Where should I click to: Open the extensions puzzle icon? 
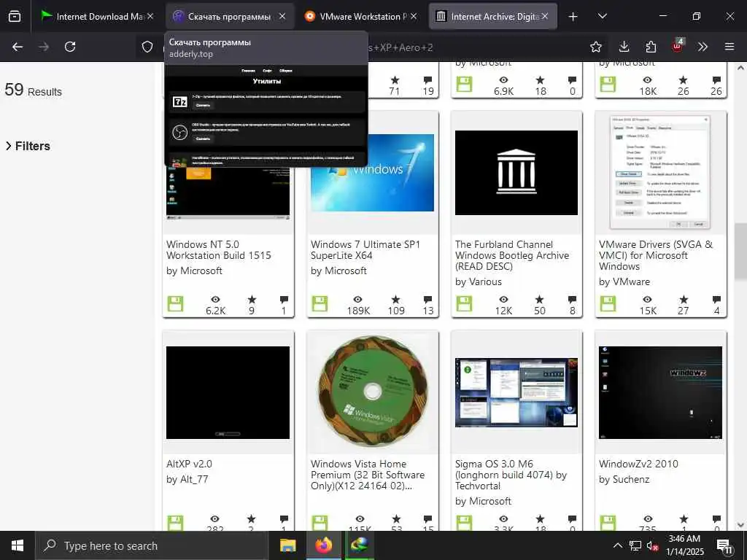[x=651, y=47]
